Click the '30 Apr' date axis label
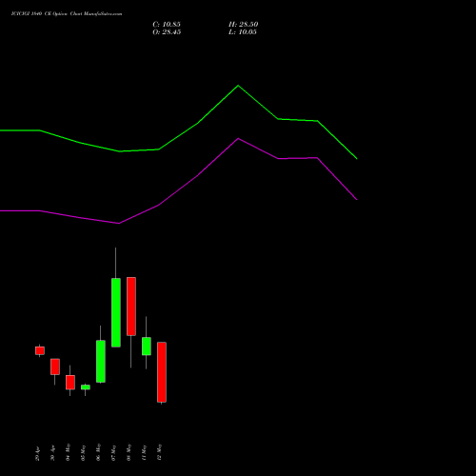 click(x=53, y=454)
